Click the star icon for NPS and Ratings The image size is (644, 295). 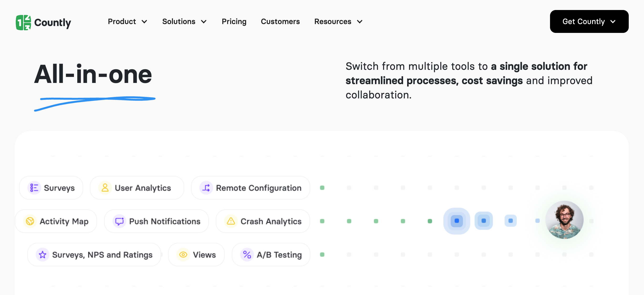[42, 255]
